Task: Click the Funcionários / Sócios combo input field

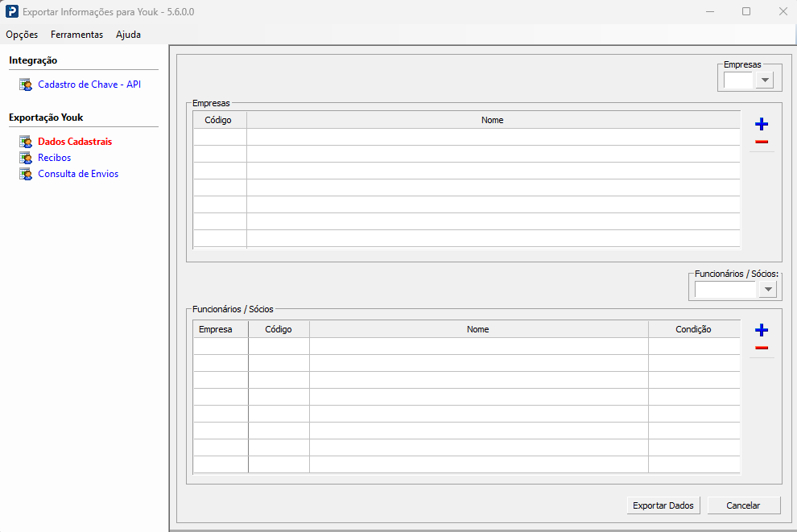Action: pos(725,290)
